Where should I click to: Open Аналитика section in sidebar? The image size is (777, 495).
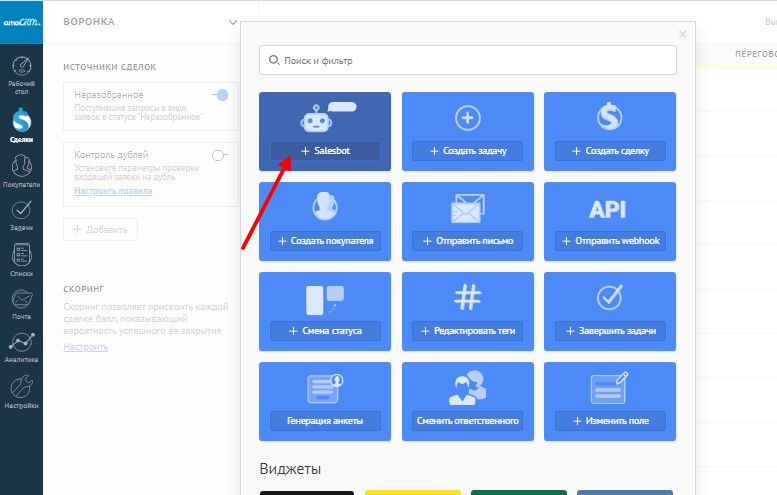(21, 346)
